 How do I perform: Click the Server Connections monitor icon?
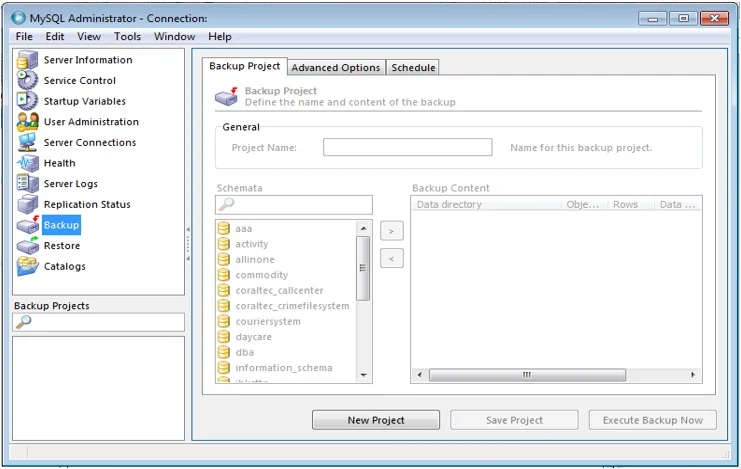27,142
